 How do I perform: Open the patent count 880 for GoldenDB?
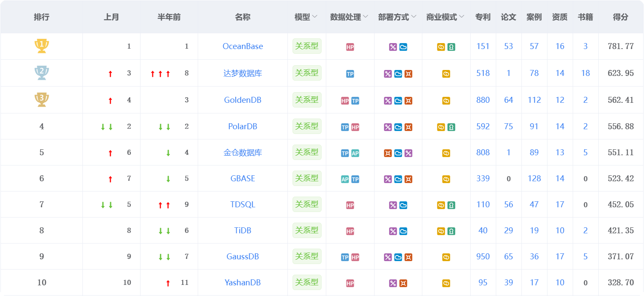(483, 100)
